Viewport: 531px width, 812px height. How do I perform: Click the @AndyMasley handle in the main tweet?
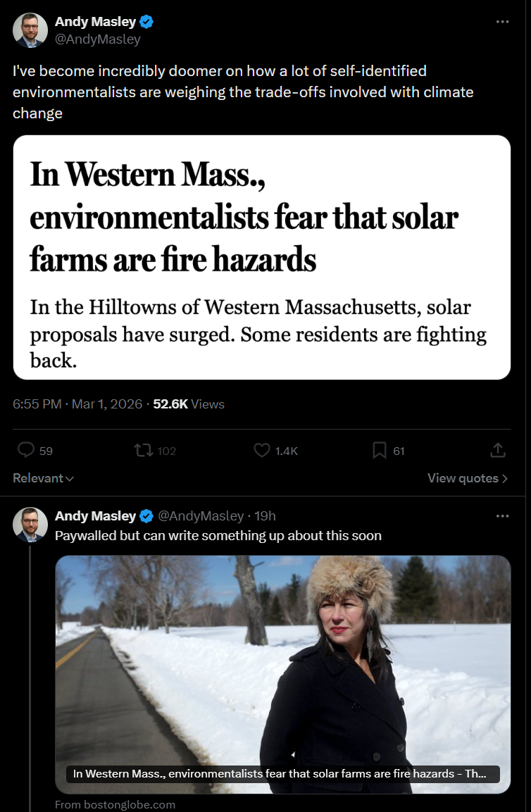click(x=98, y=39)
